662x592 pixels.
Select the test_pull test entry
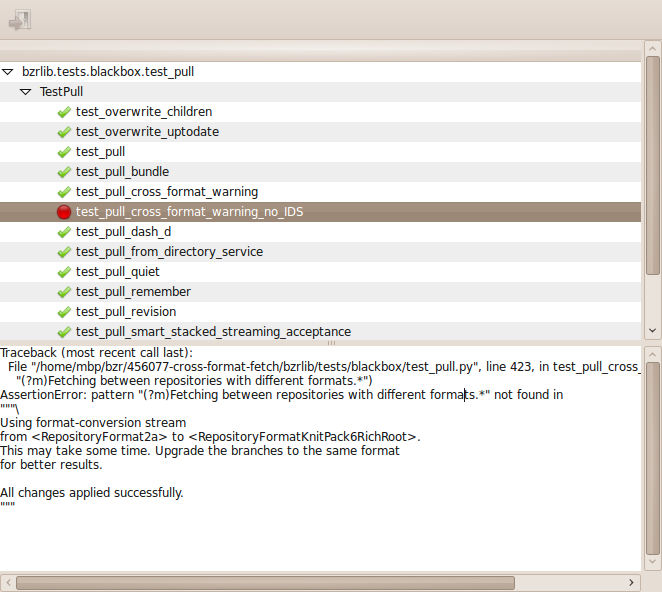coord(320,152)
